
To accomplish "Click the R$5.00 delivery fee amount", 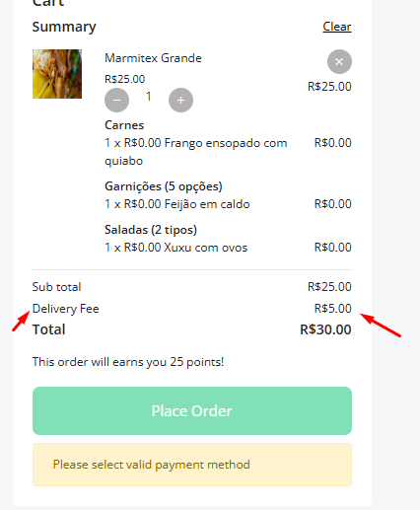I will [x=332, y=309].
